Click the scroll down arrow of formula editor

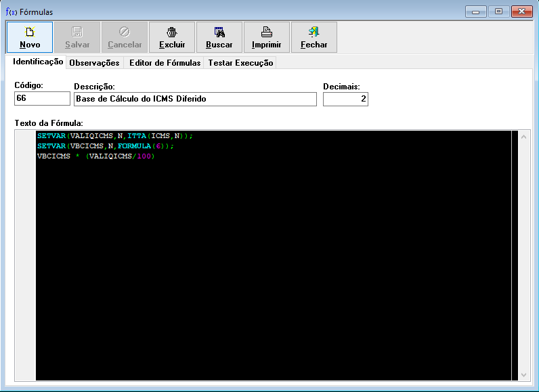point(523,374)
